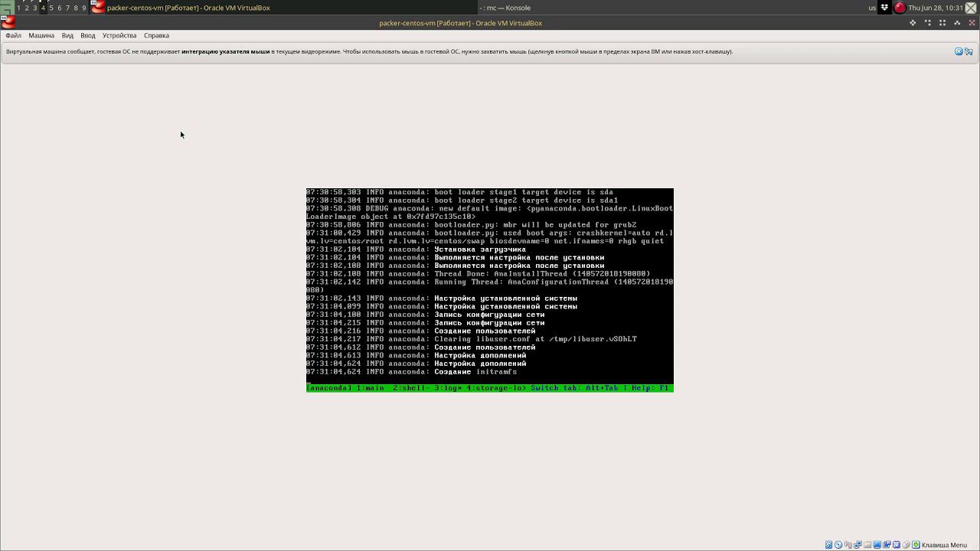Open the launcher icon left of workspace 1
Image resolution: width=980 pixels, height=551 pixels.
6,8
